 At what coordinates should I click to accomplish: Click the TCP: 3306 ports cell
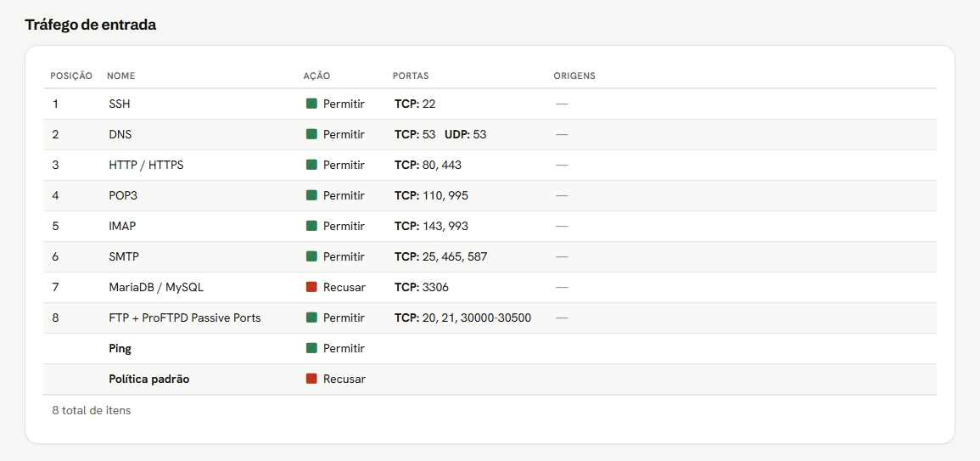click(x=421, y=288)
